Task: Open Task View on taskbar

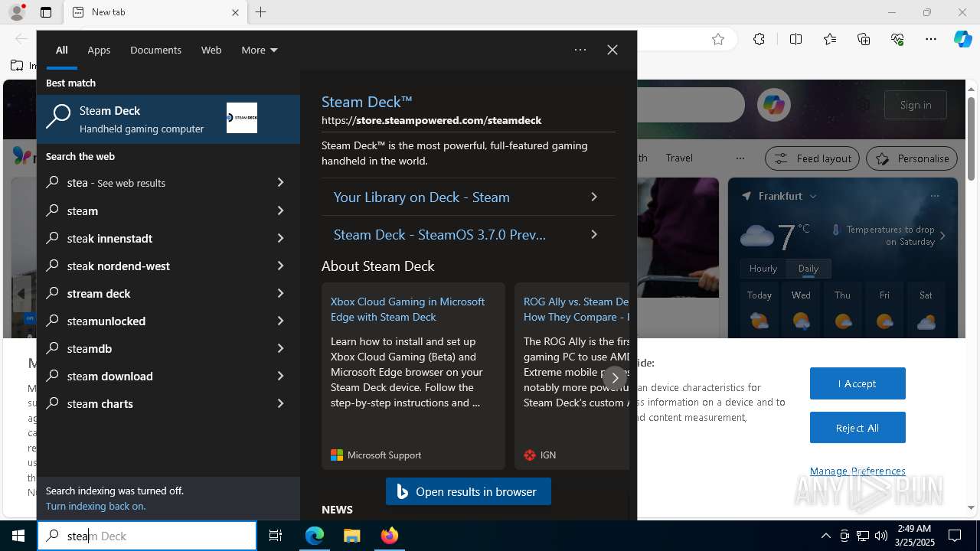Action: click(276, 536)
